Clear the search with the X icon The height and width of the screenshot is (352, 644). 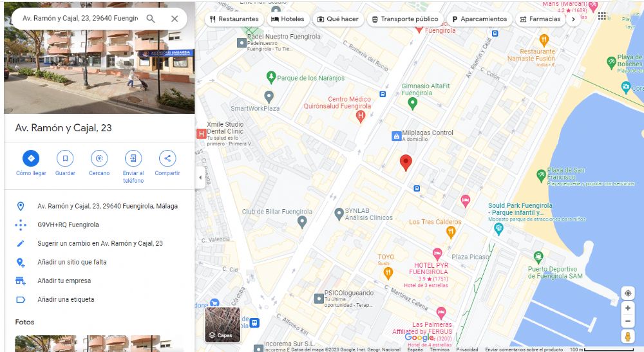tap(175, 19)
